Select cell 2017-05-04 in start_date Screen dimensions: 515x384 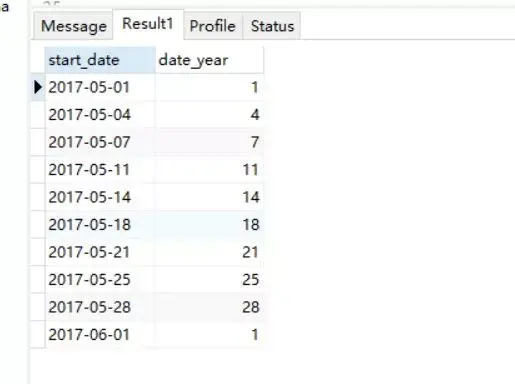coord(100,115)
